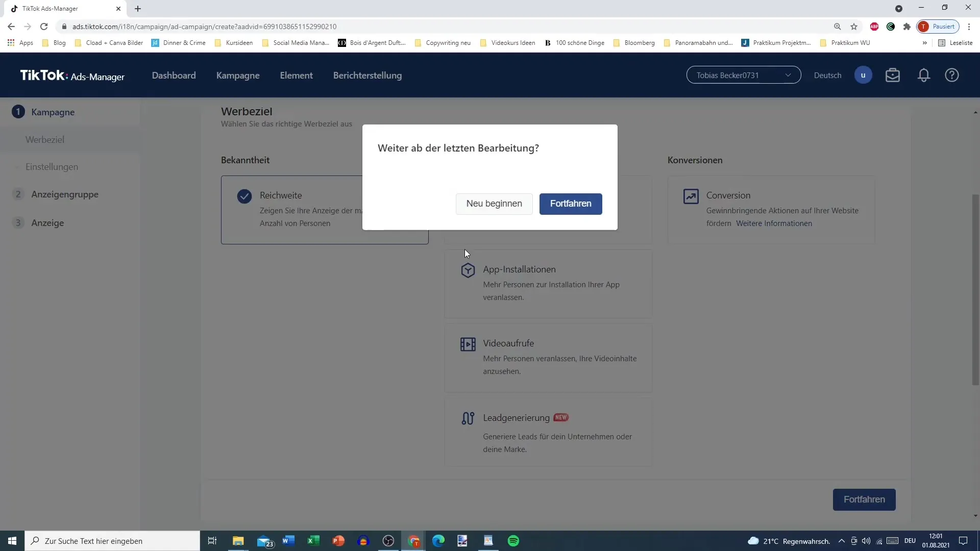980x551 pixels.
Task: Open Spotify from the taskbar
Action: (x=513, y=541)
